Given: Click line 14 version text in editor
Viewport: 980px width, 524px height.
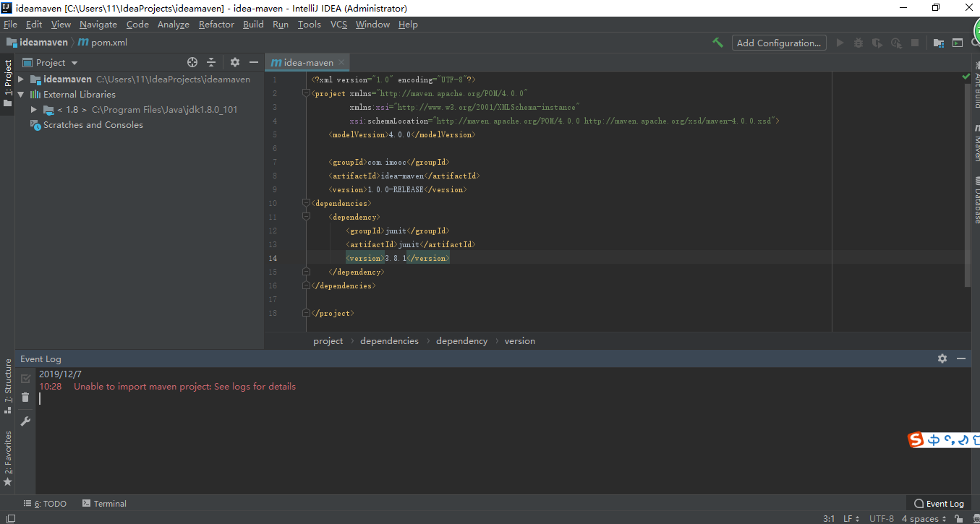Looking at the screenshot, I should (x=398, y=258).
